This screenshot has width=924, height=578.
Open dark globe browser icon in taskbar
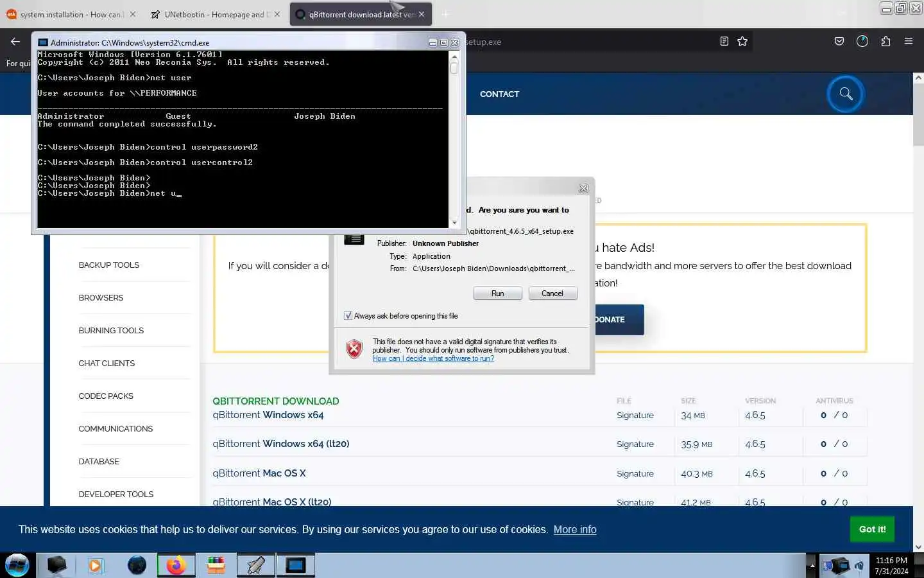pyautogui.click(x=137, y=565)
